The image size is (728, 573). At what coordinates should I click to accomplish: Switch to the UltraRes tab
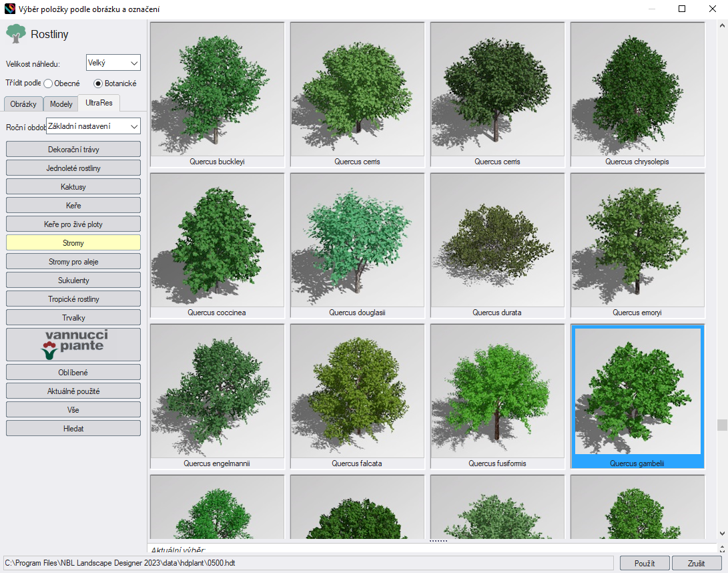pos(99,103)
